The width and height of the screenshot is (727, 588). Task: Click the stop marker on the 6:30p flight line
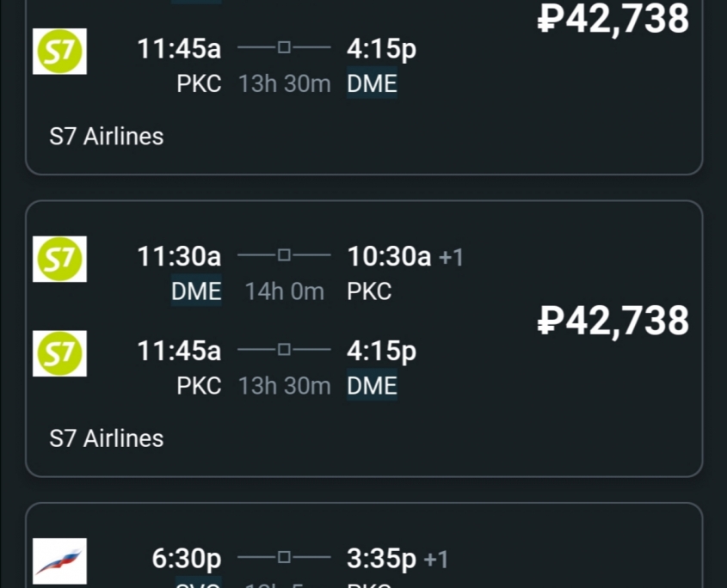[x=284, y=557]
